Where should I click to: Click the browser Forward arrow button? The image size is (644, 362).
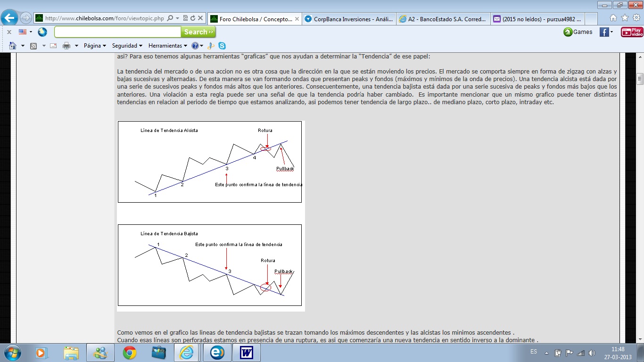point(25,18)
